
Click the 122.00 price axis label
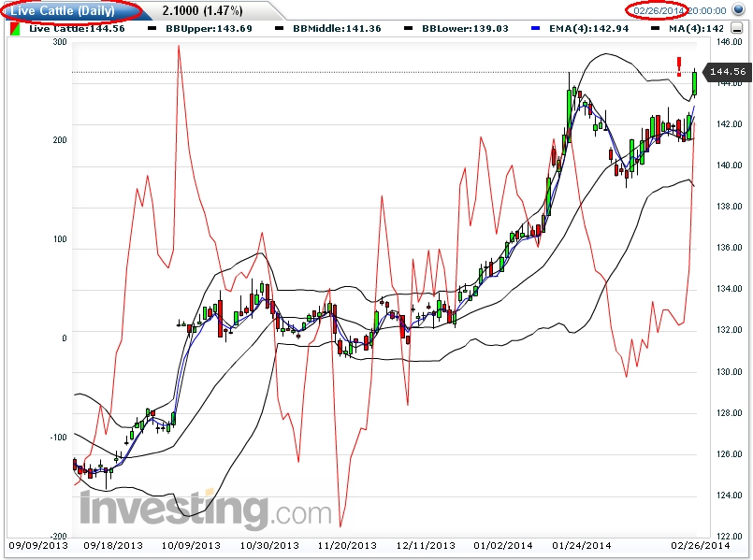pos(729,537)
